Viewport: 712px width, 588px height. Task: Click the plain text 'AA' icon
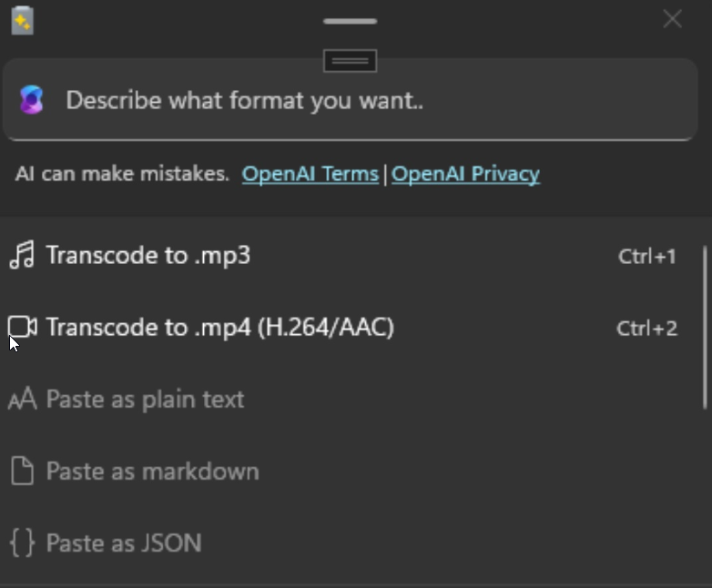22,399
